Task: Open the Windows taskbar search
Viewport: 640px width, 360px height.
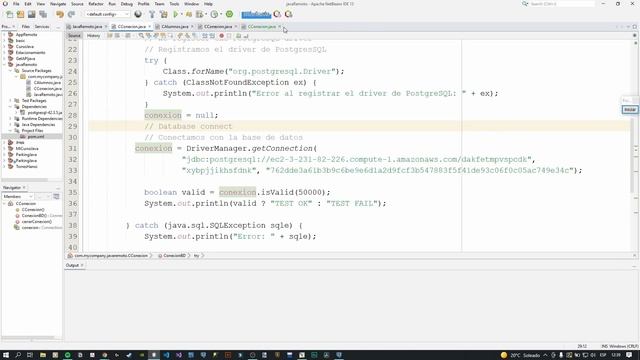Action: point(18,355)
